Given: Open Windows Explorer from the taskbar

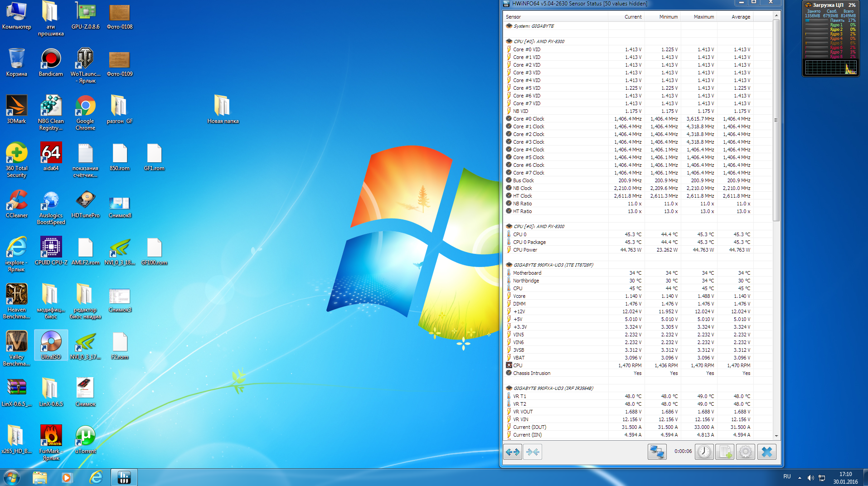Looking at the screenshot, I should click(40, 477).
